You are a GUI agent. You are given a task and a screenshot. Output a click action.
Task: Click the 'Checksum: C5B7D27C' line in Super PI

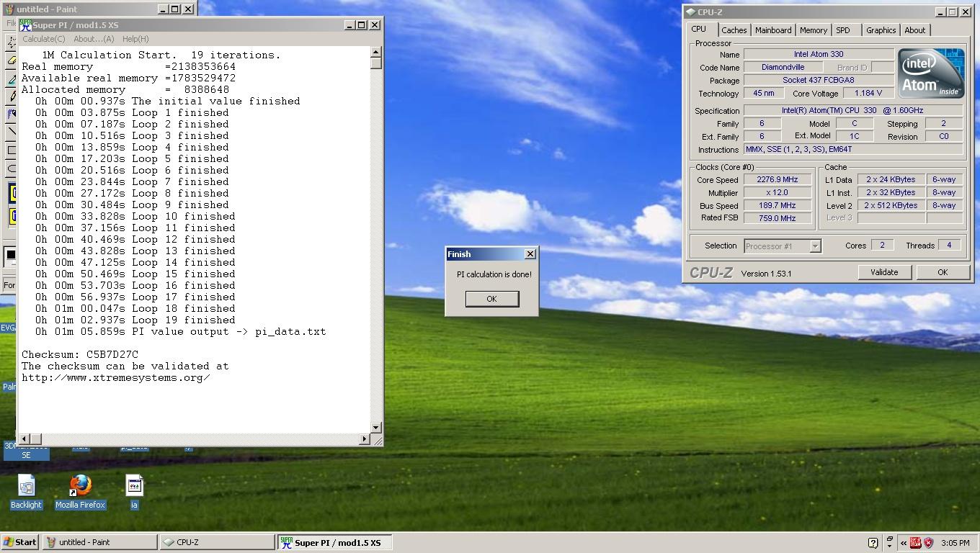tap(80, 354)
